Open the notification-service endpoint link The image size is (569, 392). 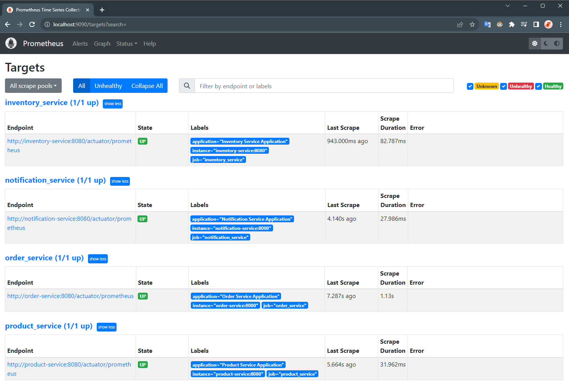(69, 223)
